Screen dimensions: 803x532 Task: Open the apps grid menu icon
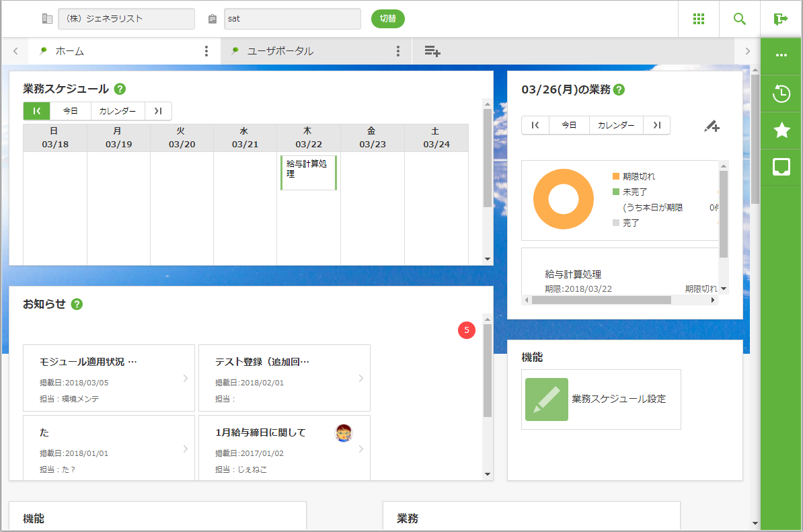coord(699,19)
